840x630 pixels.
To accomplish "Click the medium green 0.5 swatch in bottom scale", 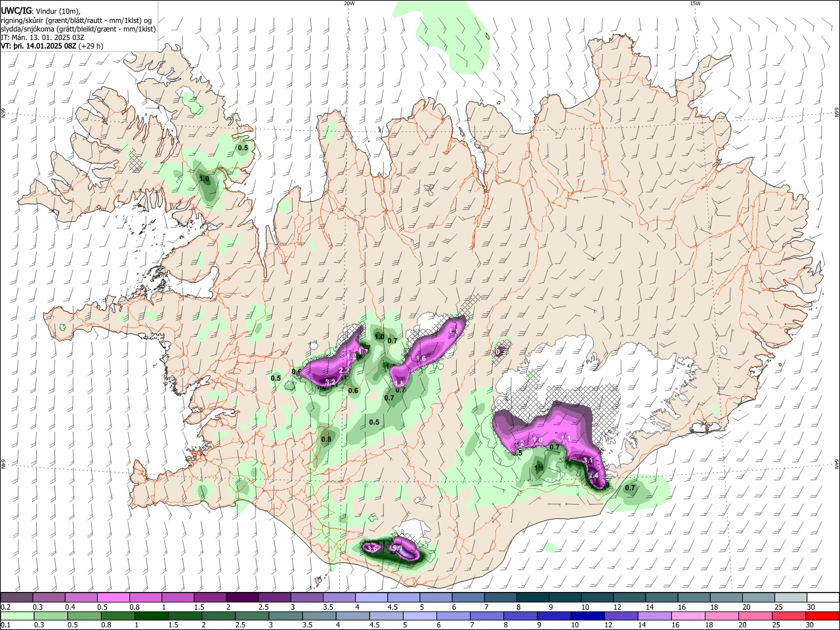I will coord(84,616).
